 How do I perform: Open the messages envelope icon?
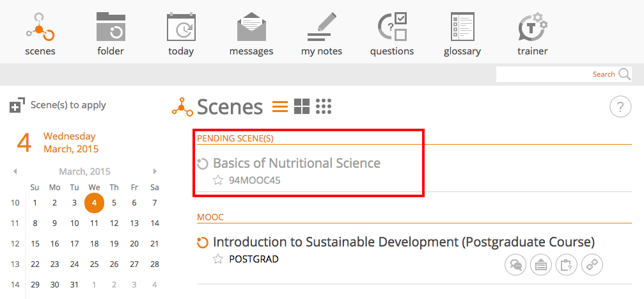[x=251, y=27]
